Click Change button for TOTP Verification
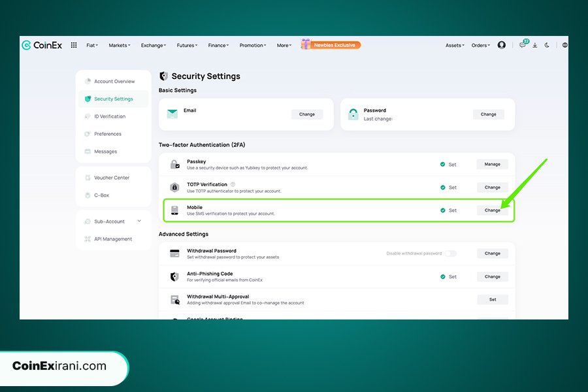588x392 pixels. (493, 188)
